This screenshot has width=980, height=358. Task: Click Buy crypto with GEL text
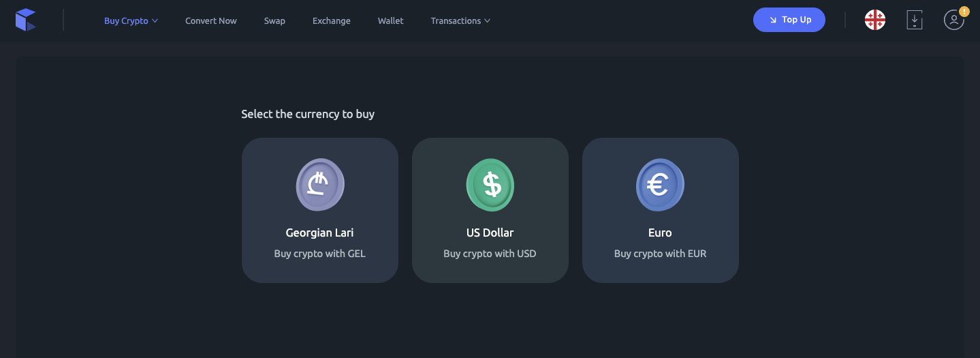point(320,254)
